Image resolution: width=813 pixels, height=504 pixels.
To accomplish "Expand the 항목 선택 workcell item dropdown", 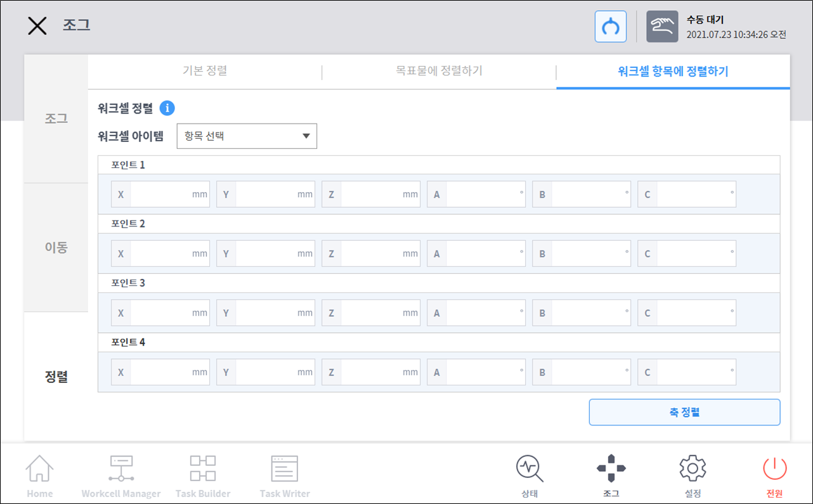I will [x=247, y=136].
